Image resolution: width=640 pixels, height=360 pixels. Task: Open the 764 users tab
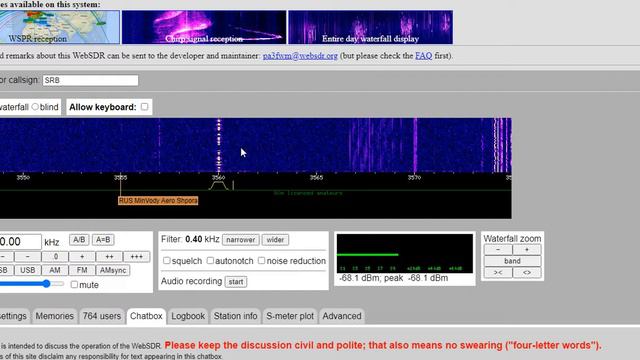tap(102, 316)
